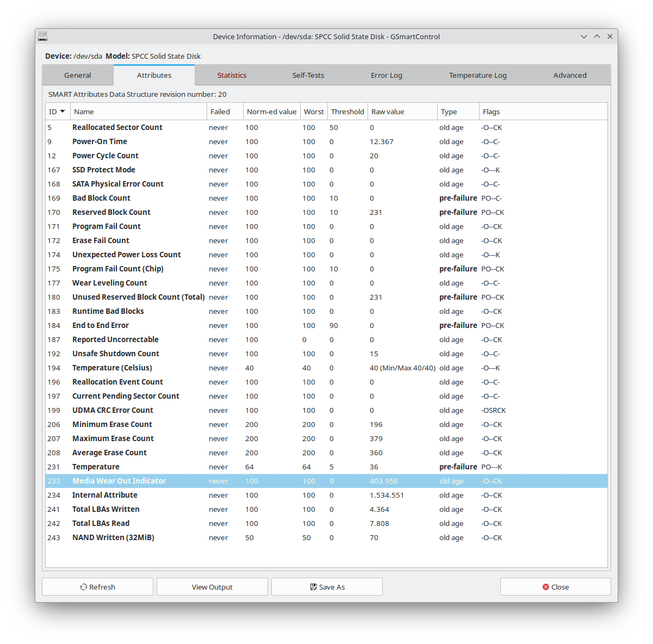Screen dimensions: 653x644
Task: Select the Unexpected Power Loss Count row
Action: 326,255
